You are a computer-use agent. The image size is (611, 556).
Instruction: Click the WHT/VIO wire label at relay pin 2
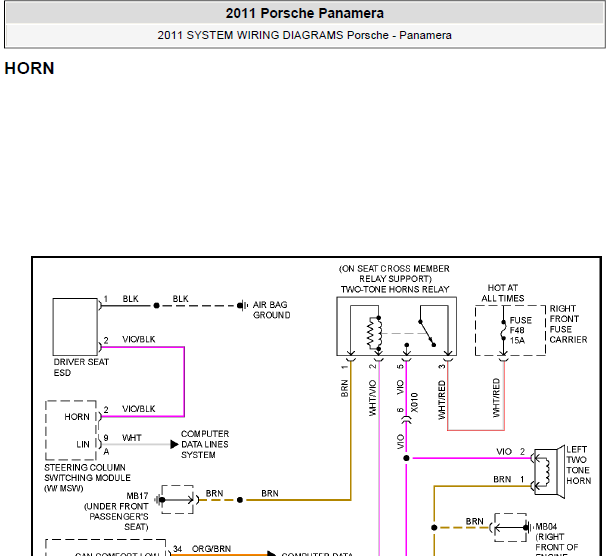[x=373, y=398]
